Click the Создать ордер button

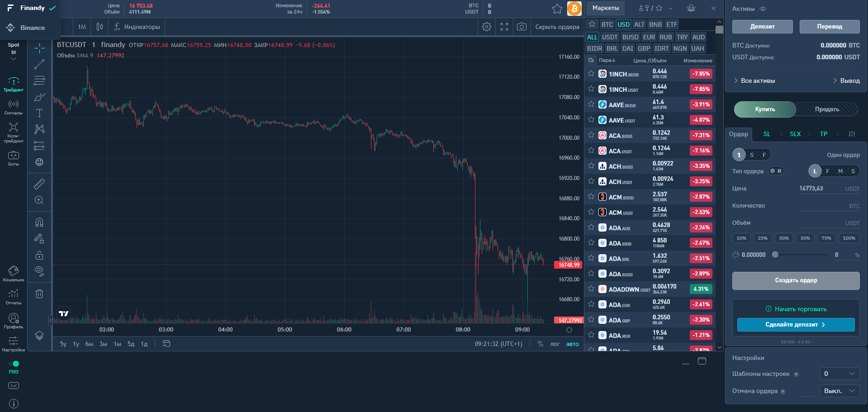pos(796,280)
